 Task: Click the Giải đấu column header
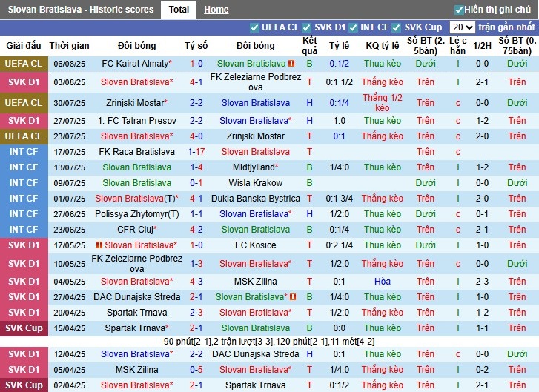pos(24,46)
